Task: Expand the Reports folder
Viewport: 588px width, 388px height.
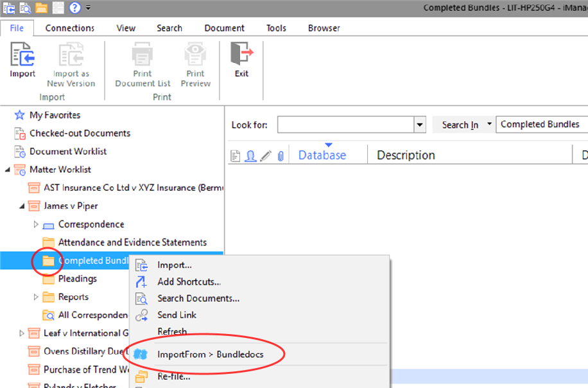Action: (x=36, y=297)
